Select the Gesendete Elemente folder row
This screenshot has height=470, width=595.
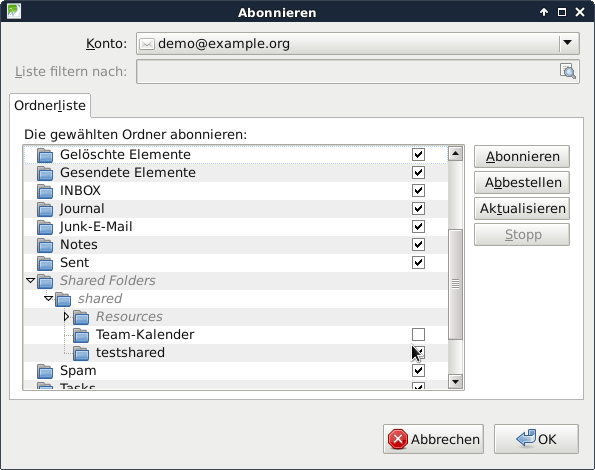pos(236,173)
